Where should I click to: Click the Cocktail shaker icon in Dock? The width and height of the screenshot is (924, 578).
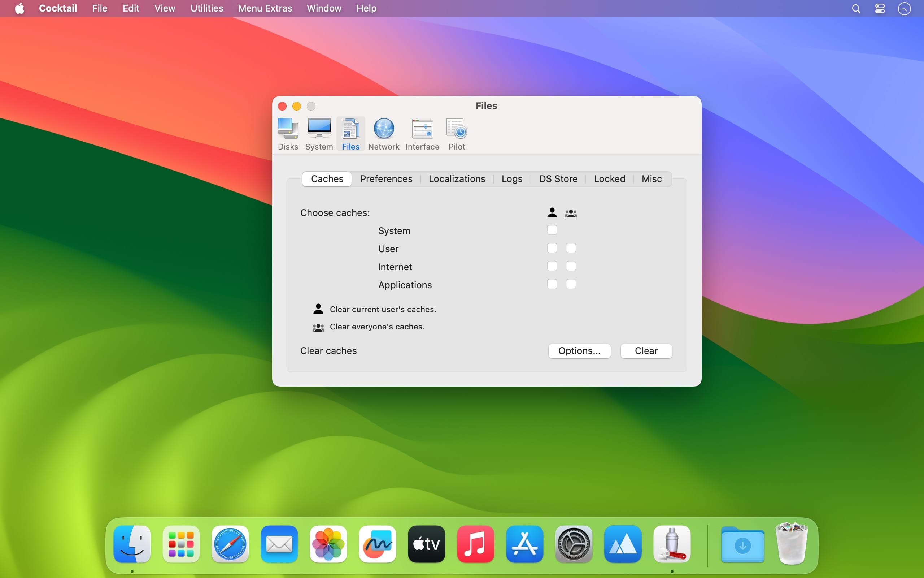672,544
